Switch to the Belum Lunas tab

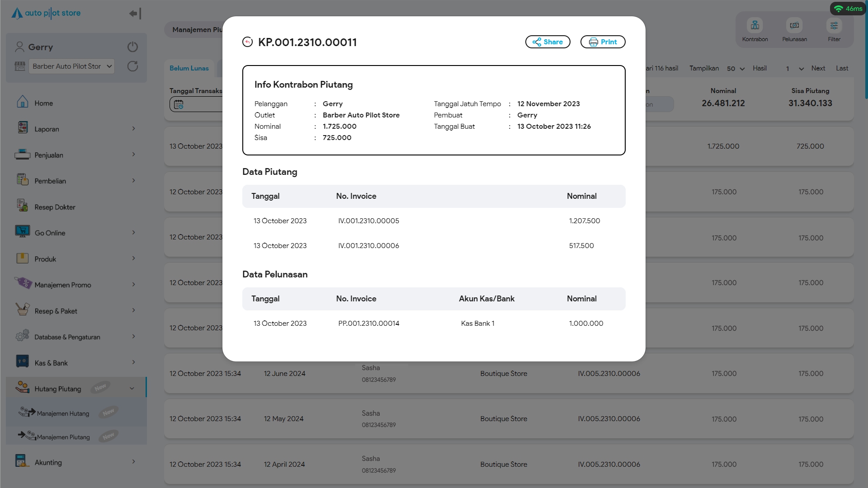189,68
